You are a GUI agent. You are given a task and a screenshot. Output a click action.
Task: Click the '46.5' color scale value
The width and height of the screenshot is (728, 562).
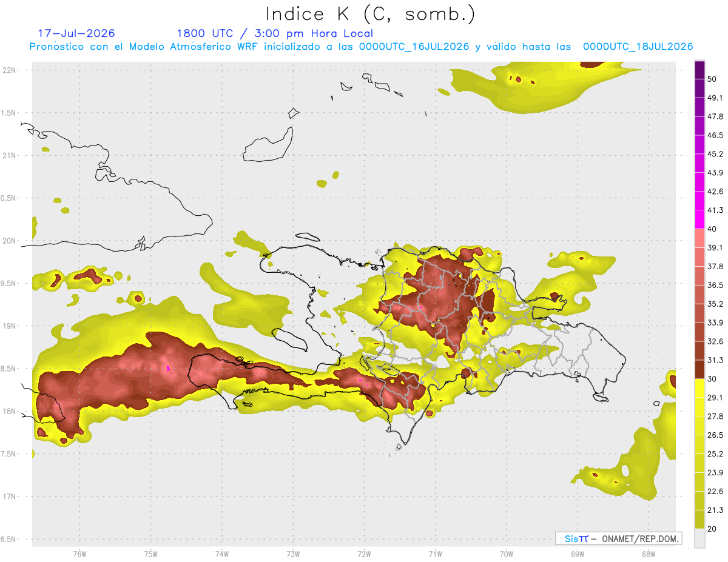click(715, 136)
